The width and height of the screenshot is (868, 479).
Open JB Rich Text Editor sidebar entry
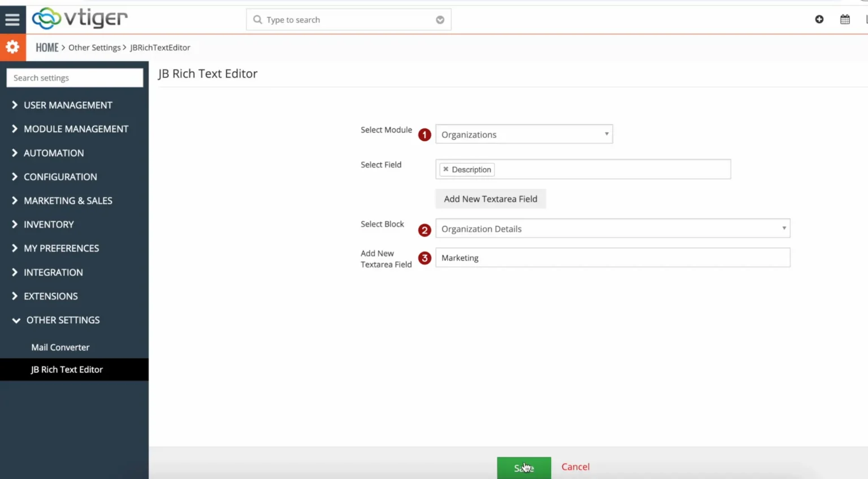(x=67, y=369)
